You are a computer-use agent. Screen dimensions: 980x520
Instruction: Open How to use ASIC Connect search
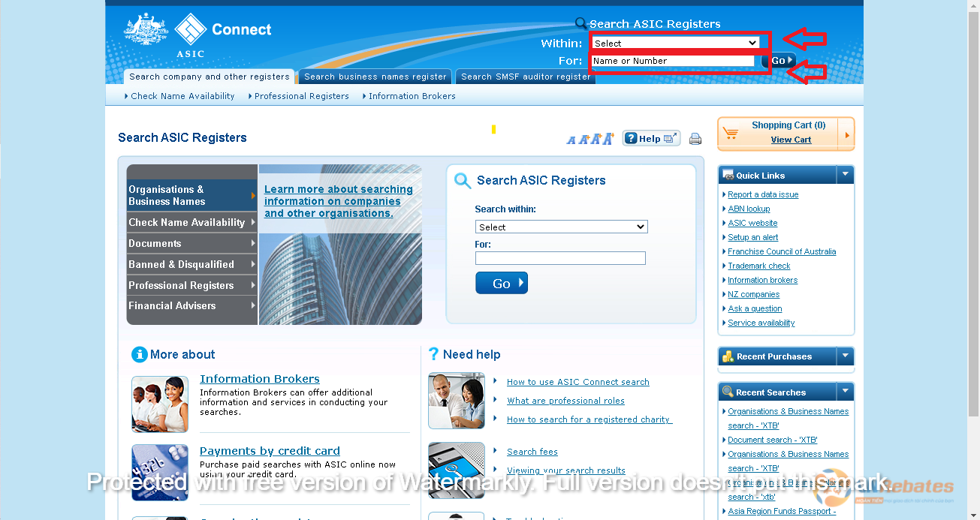pos(578,382)
